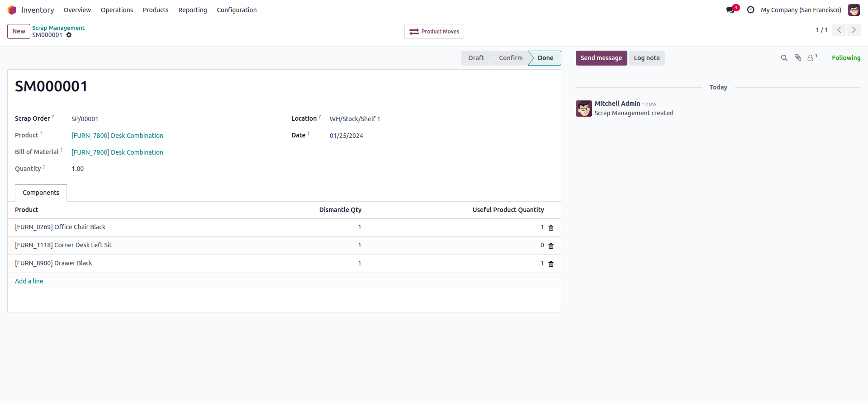868x401 pixels.
Task: Open the Operations menu
Action: point(117,10)
